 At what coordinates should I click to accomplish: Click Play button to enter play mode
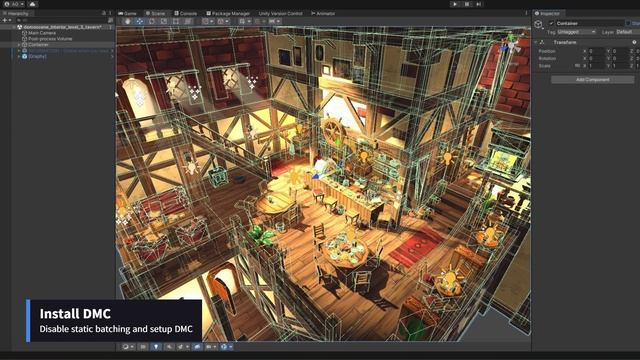(x=455, y=4)
